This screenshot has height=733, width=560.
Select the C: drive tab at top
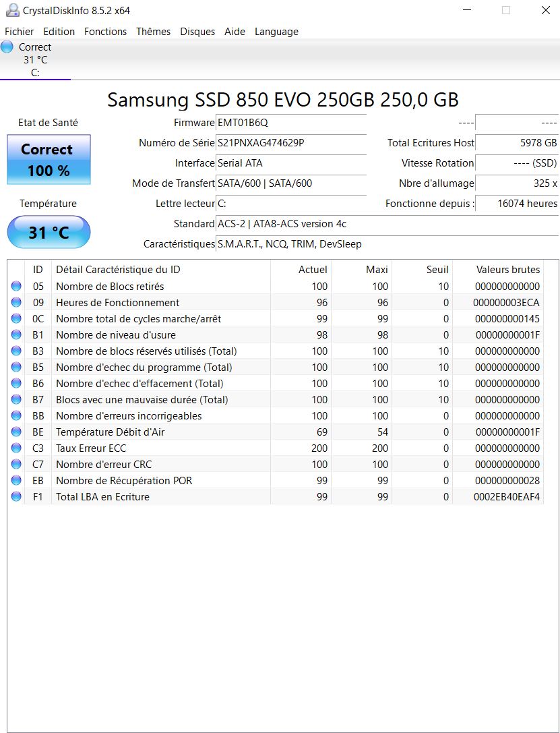pyautogui.click(x=35, y=60)
